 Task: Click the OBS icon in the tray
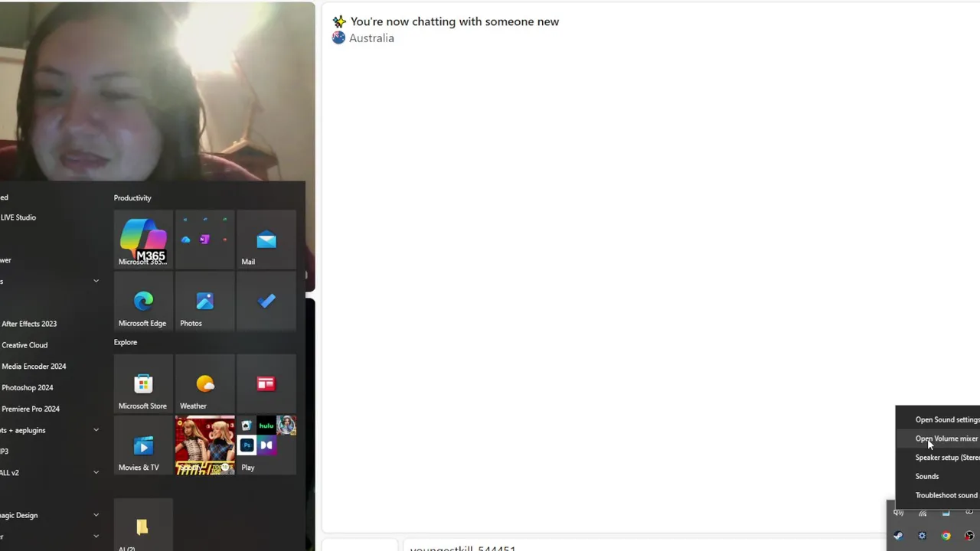(969, 536)
